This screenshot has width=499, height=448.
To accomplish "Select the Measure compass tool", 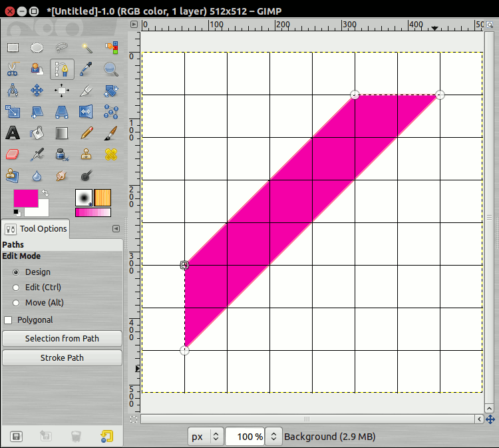I will pyautogui.click(x=13, y=91).
